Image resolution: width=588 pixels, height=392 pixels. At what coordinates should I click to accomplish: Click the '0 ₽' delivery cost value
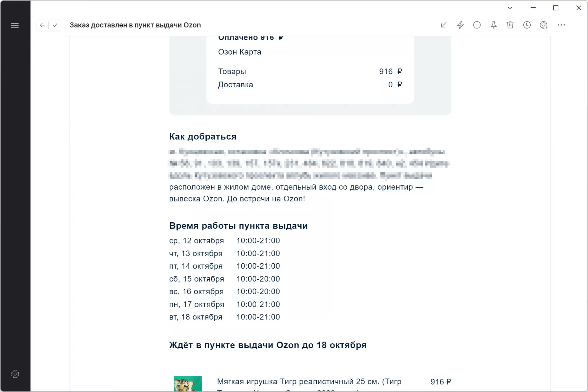pos(395,85)
